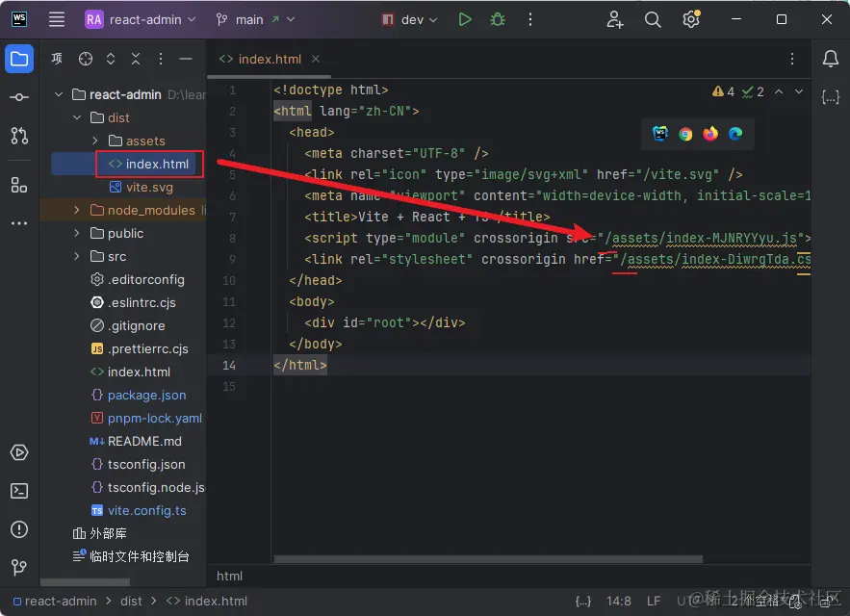Expand the assets folder
Screen dimensions: 850x616
pos(95,141)
